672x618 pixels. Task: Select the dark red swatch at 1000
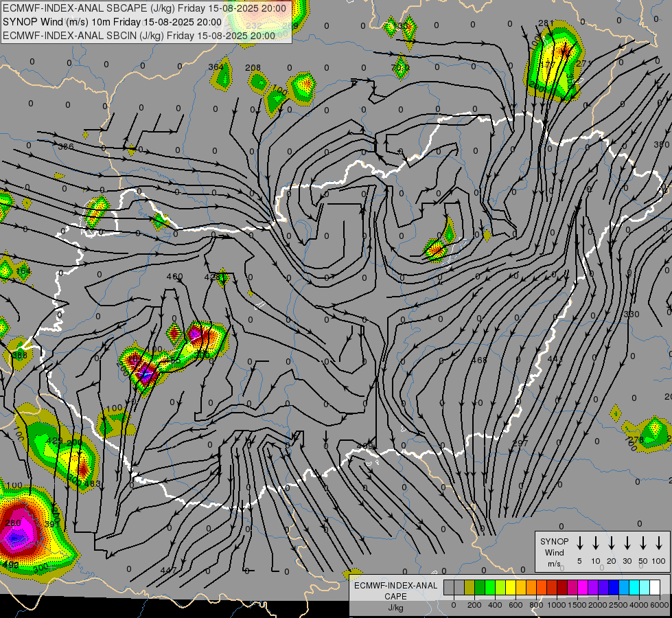(x=562, y=587)
